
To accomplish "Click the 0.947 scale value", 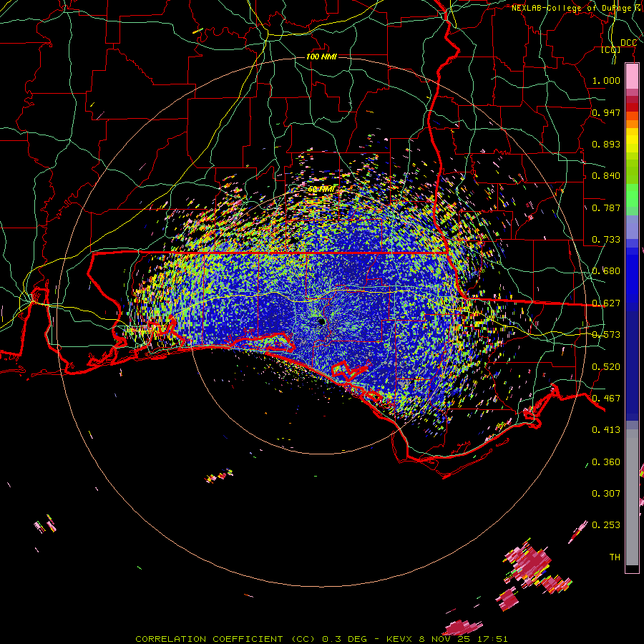I will [x=606, y=112].
